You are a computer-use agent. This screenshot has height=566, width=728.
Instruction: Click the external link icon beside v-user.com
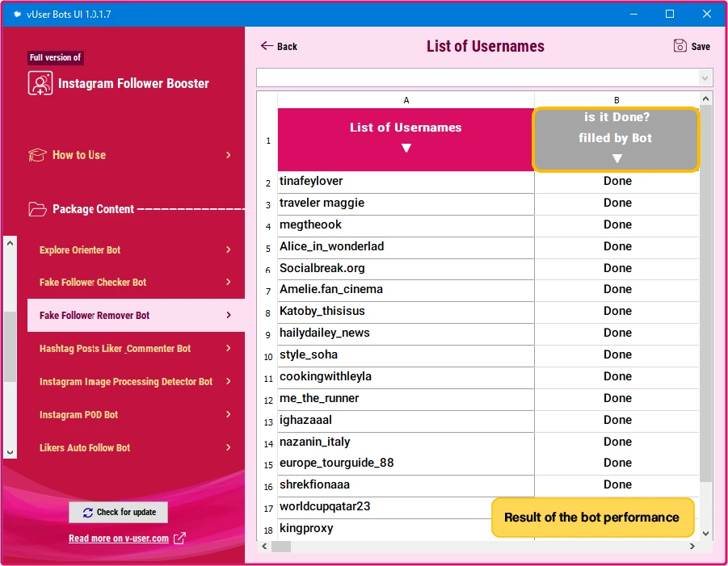[179, 539]
